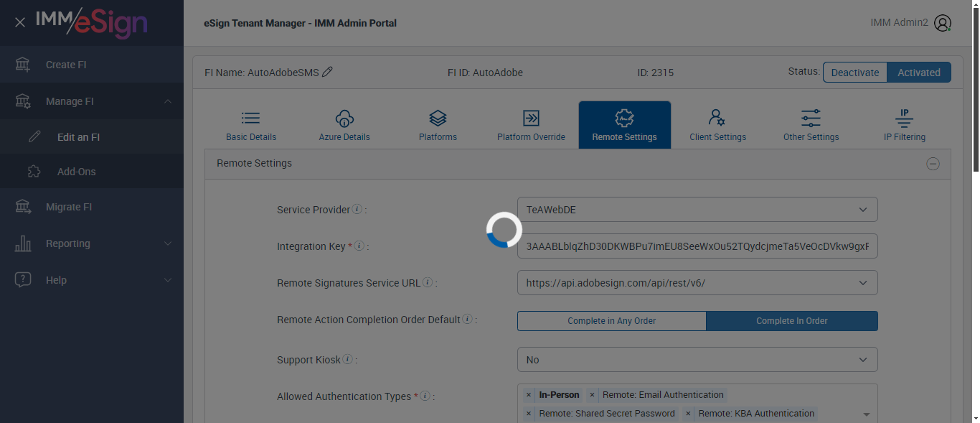Screen dimensions: 980x423
Task: Switch to the Platforms tab
Action: pyautogui.click(x=438, y=125)
